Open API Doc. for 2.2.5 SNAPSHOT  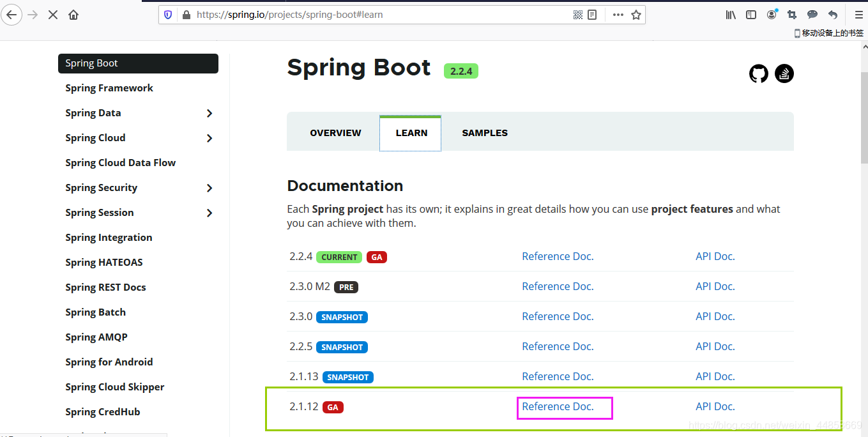pos(715,346)
